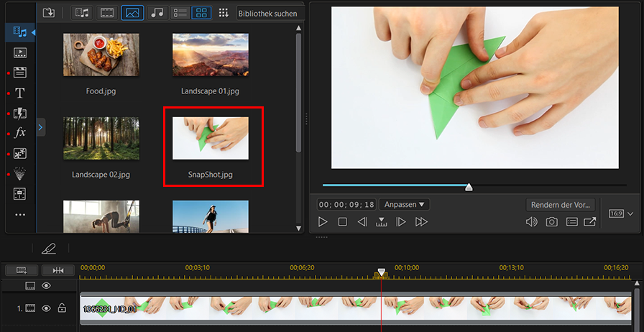Click the preview playback position slider

474,185
